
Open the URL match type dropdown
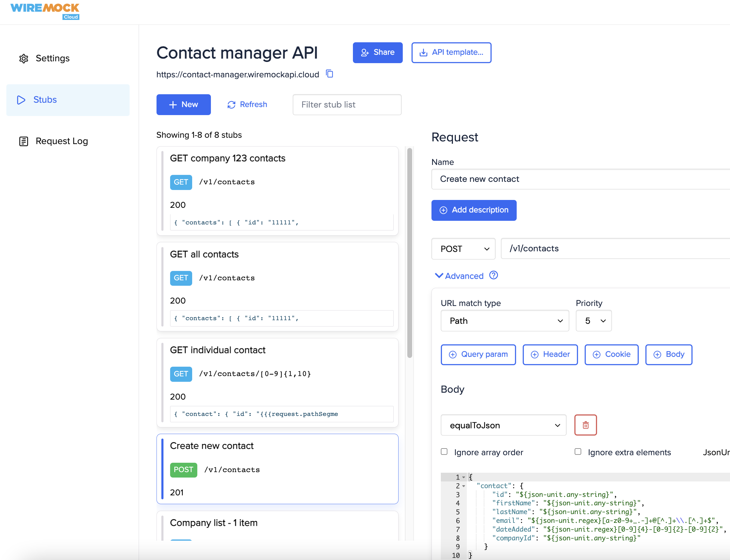pyautogui.click(x=503, y=320)
